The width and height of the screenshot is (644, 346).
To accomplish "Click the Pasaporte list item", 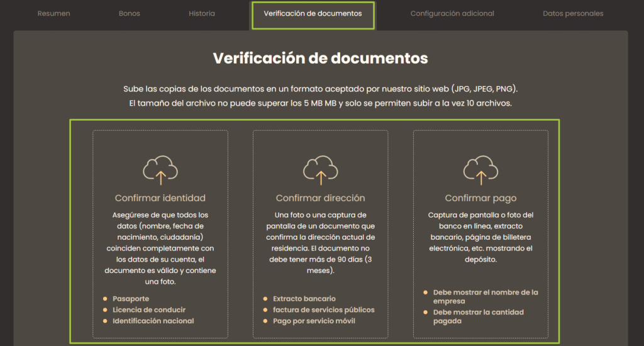I will (x=131, y=299).
